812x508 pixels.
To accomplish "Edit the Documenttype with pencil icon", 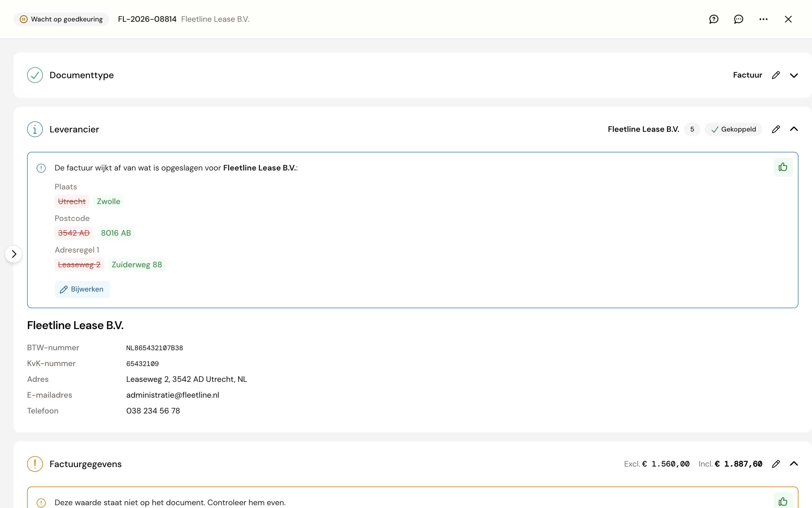I will (x=776, y=75).
